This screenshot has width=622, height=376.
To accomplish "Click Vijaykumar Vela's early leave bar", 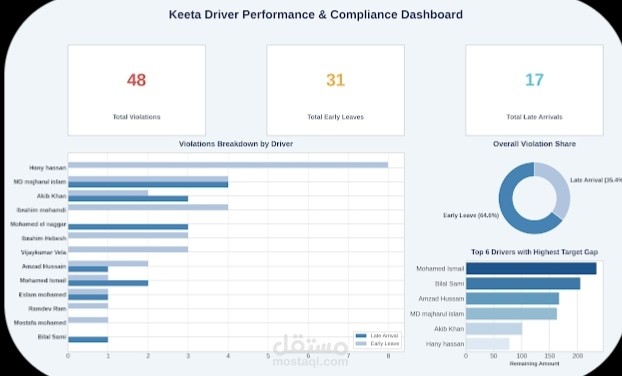I will (128, 249).
